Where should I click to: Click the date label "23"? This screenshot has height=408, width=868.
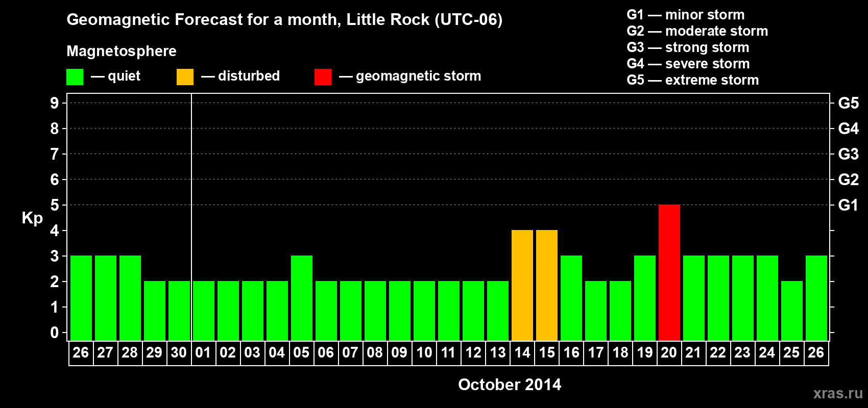coord(742,353)
